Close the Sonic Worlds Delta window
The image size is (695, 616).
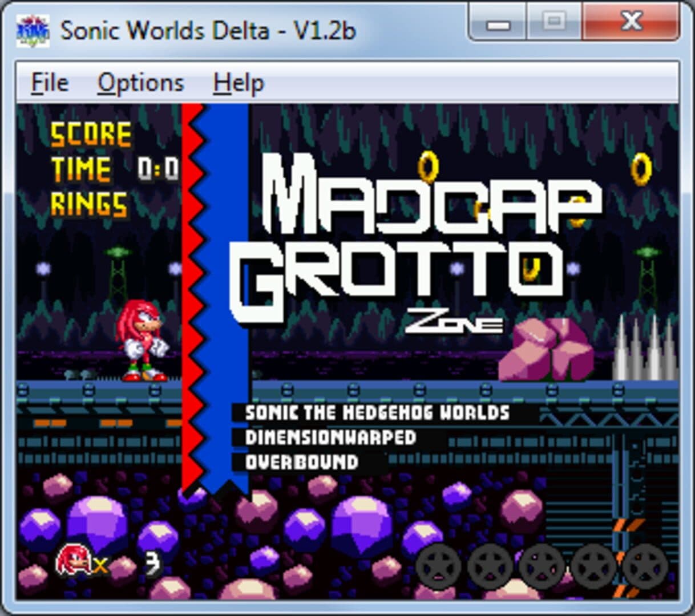[x=631, y=23]
